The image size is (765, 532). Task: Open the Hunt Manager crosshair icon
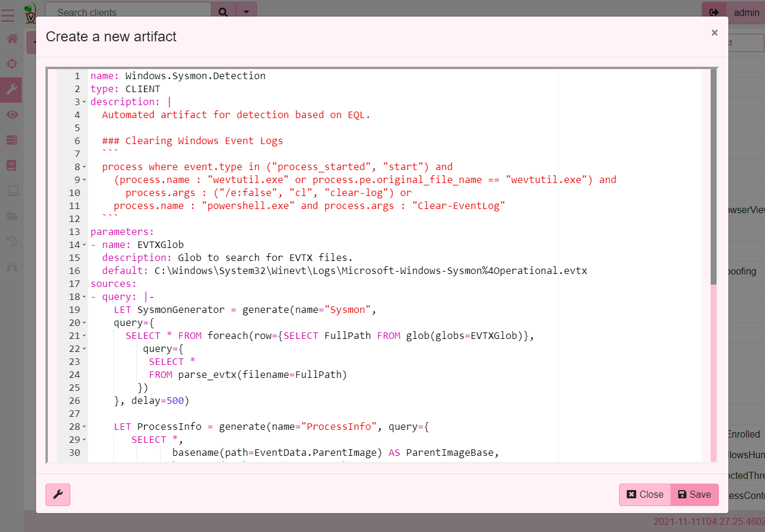11,63
